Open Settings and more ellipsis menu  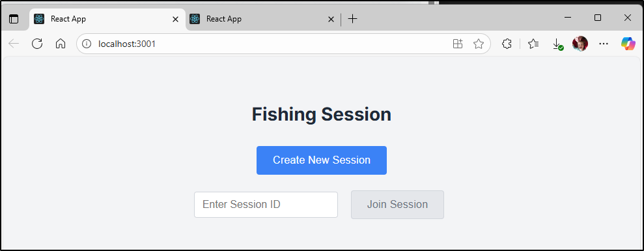coord(604,44)
